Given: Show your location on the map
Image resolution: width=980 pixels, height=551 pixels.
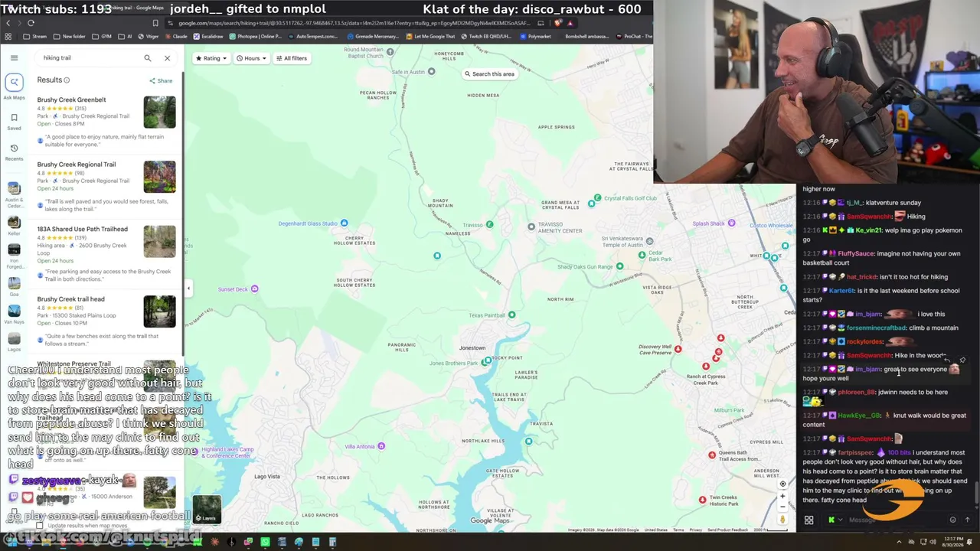Looking at the screenshot, I should (782, 484).
